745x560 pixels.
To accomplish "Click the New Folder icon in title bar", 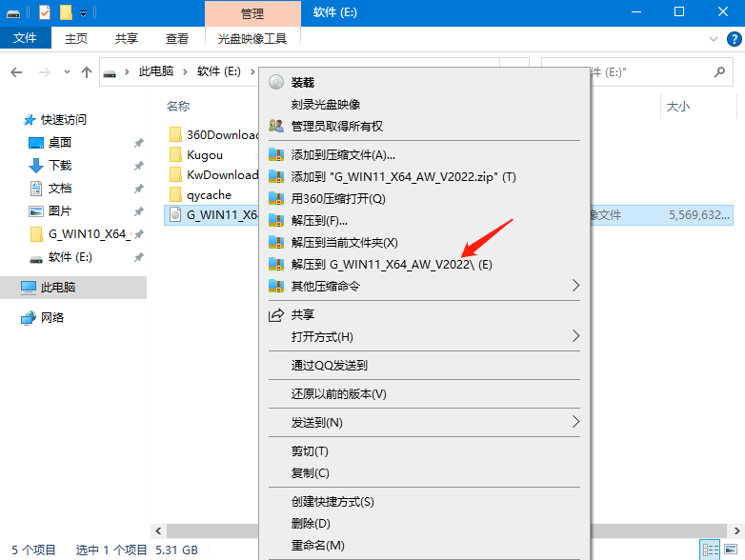I will [66, 12].
